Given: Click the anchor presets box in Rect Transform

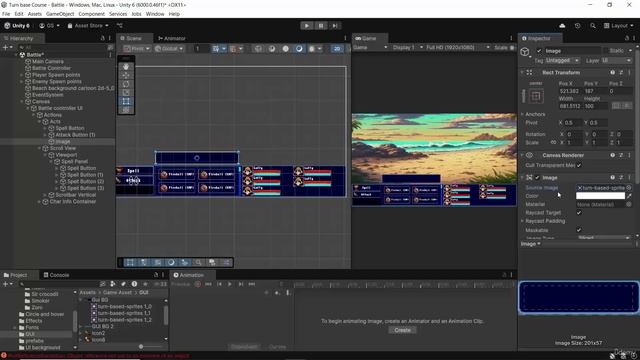Looking at the screenshot, I should 536,96.
